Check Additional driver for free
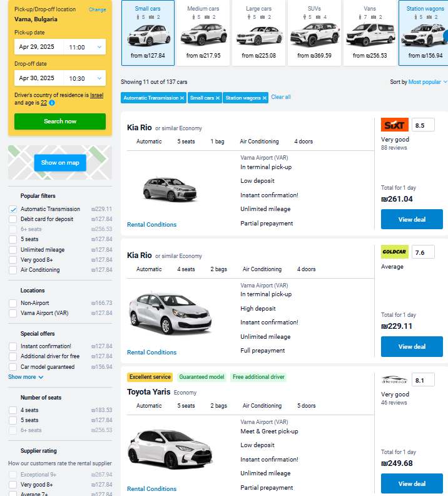Viewport: 448px width, 496px height. 13,356
